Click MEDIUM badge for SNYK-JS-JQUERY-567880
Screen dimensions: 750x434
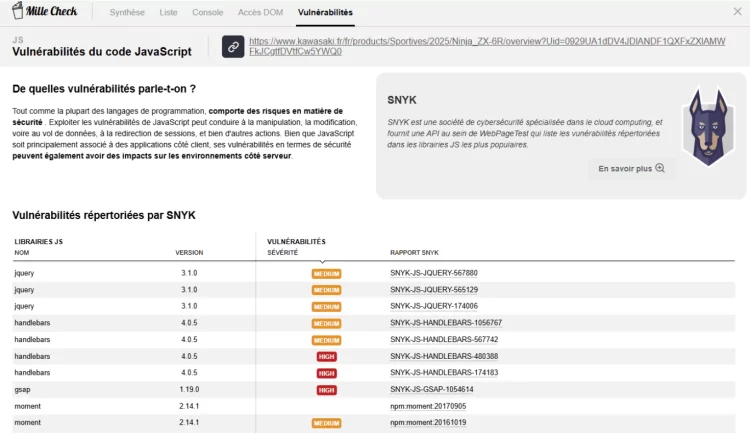pyautogui.click(x=326, y=274)
